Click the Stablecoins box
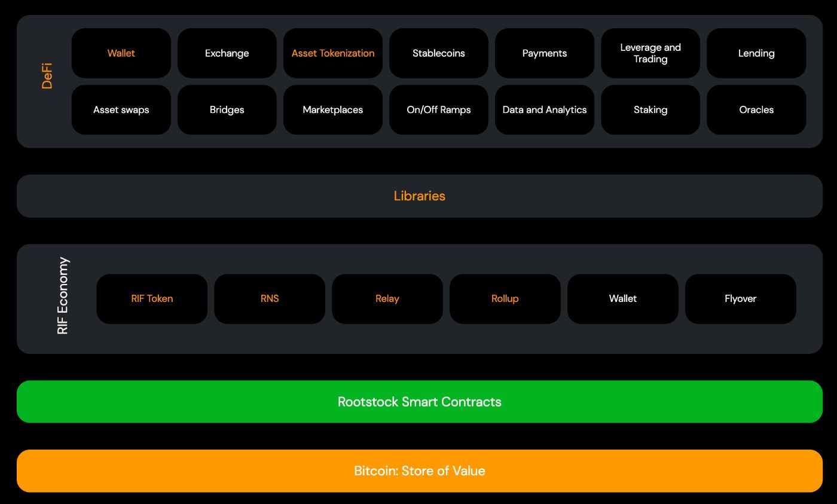This screenshot has width=837, height=504. point(439,53)
